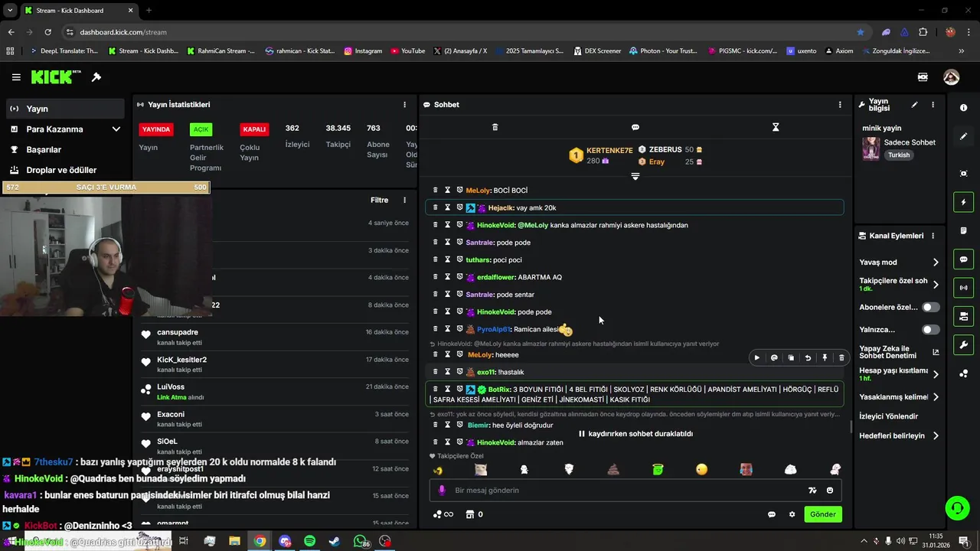Toggle the Abonelere özel switch

(930, 307)
